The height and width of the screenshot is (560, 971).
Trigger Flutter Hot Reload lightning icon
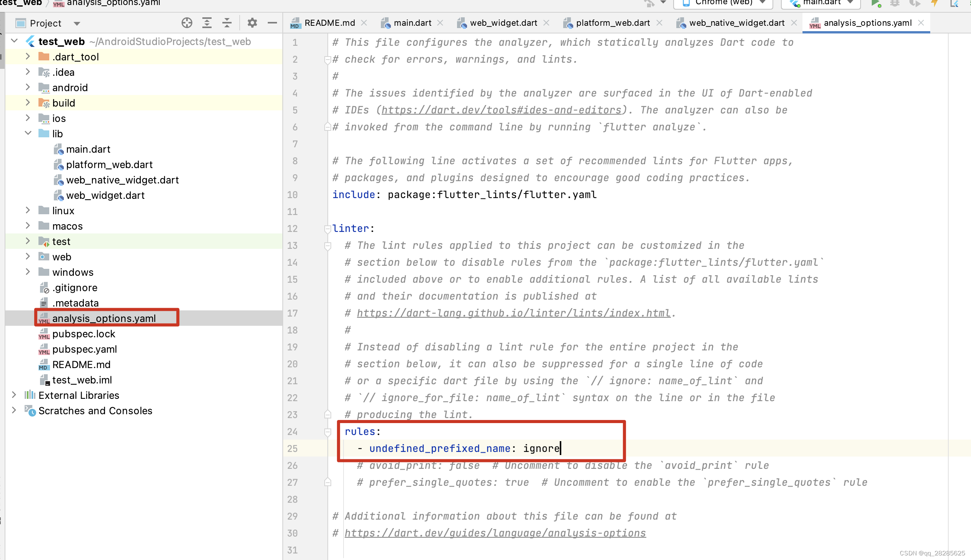934,3
